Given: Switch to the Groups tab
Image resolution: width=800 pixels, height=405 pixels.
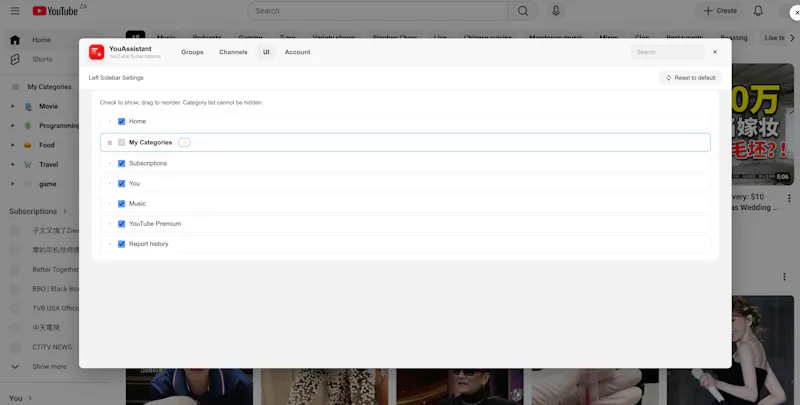Looking at the screenshot, I should [x=192, y=52].
